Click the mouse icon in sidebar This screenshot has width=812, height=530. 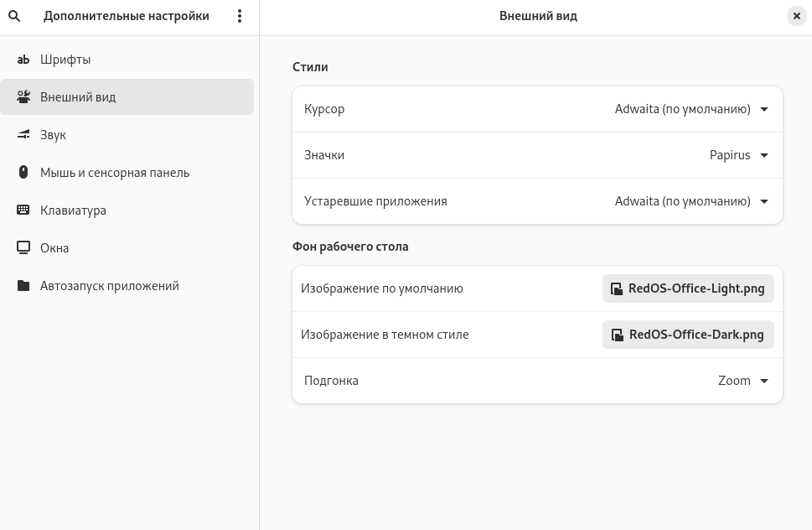click(x=23, y=173)
